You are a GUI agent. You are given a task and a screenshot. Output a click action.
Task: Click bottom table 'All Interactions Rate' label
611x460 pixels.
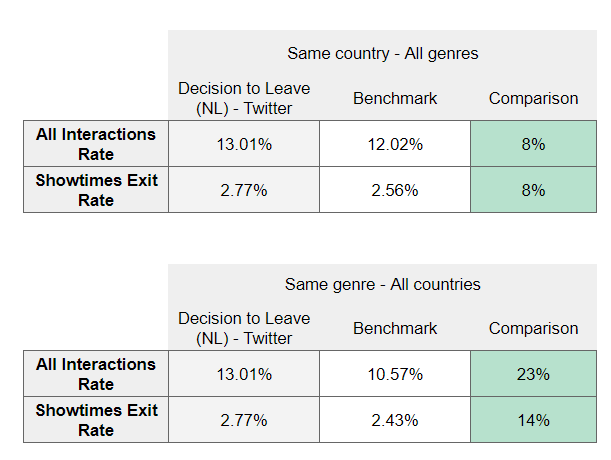pos(96,374)
